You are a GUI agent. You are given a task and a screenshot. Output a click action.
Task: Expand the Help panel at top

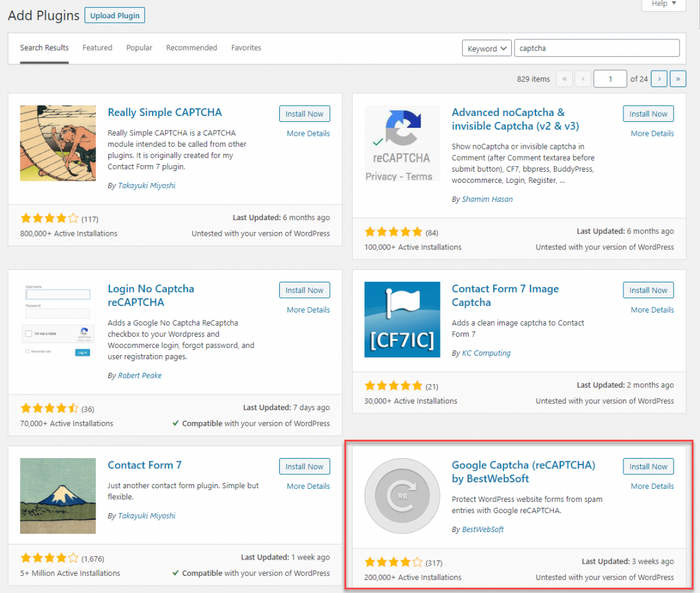click(x=663, y=4)
